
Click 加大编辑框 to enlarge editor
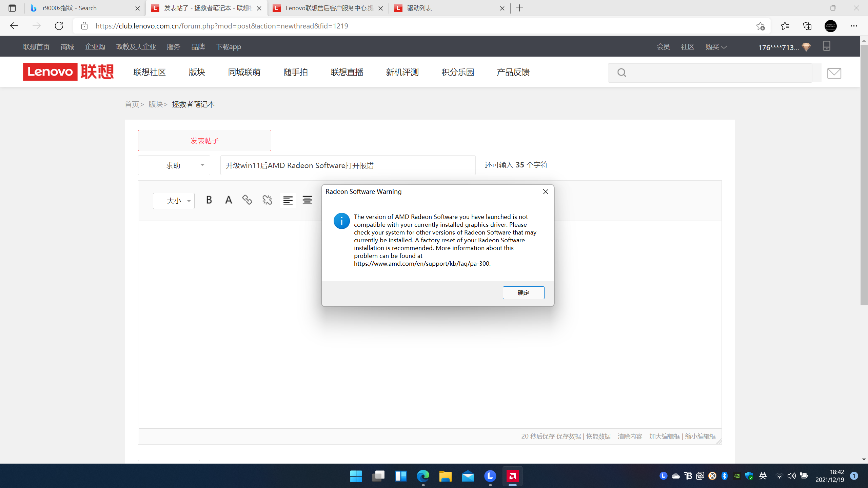click(x=665, y=436)
